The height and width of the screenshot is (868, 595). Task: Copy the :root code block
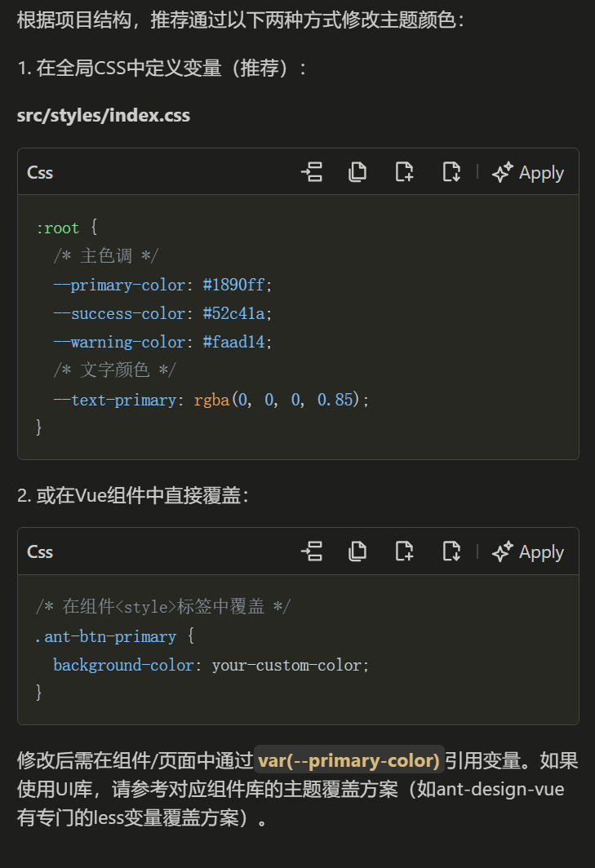357,172
